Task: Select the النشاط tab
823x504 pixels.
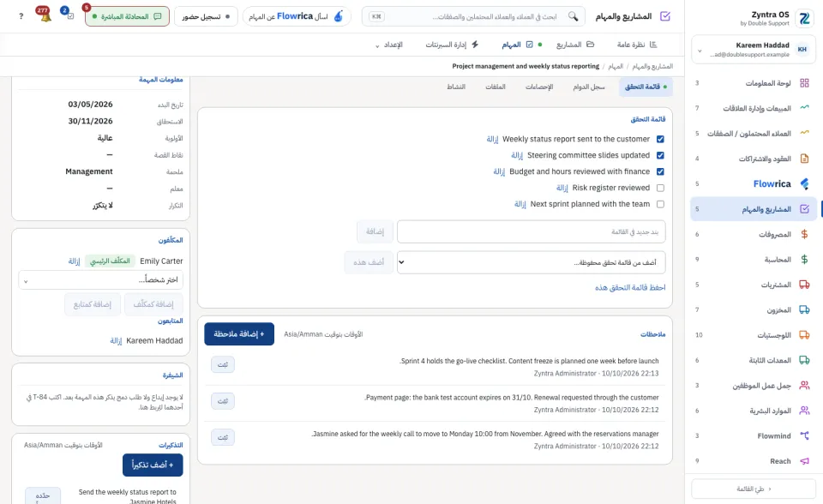Action: coord(456,87)
